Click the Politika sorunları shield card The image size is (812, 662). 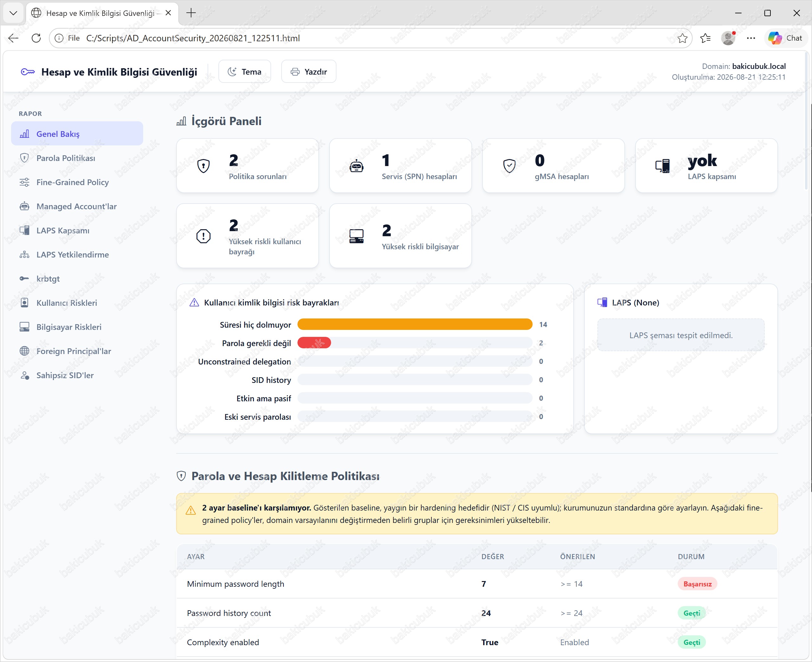[247, 166]
